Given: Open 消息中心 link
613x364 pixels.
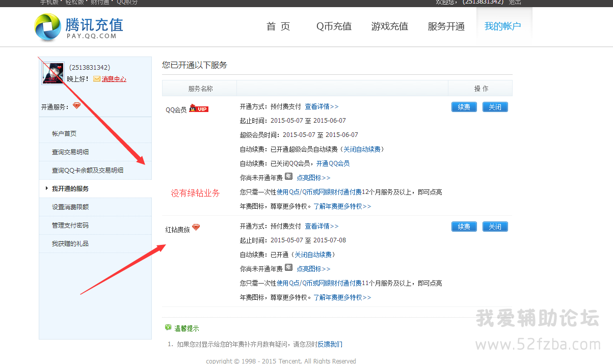Looking at the screenshot, I should [x=114, y=79].
